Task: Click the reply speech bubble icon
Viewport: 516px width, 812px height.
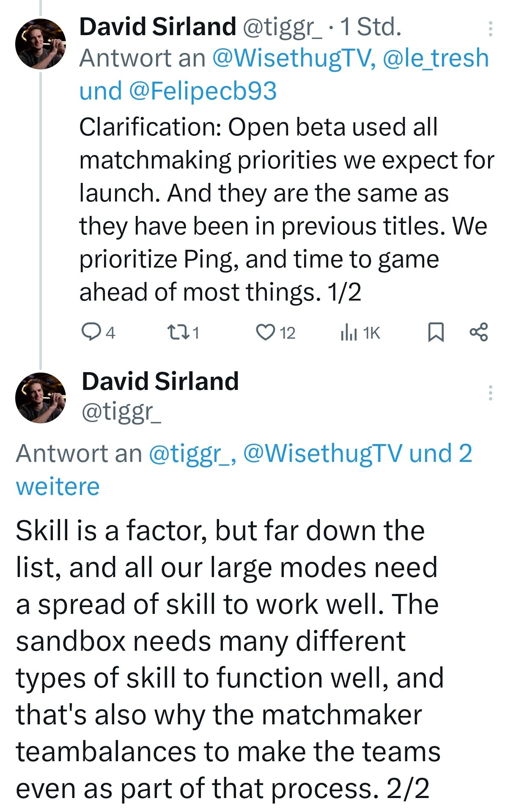Action: [x=90, y=332]
